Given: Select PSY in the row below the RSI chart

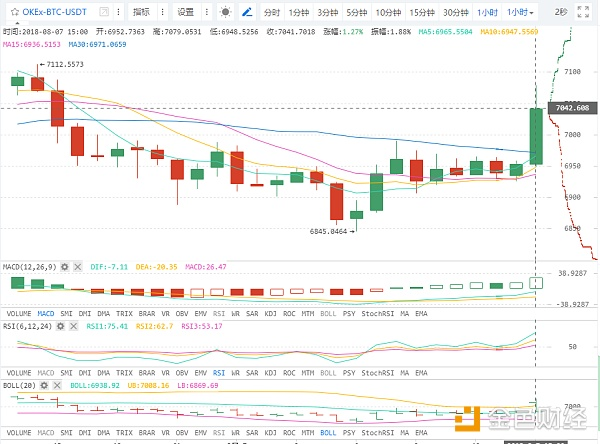Looking at the screenshot, I should coord(349,373).
